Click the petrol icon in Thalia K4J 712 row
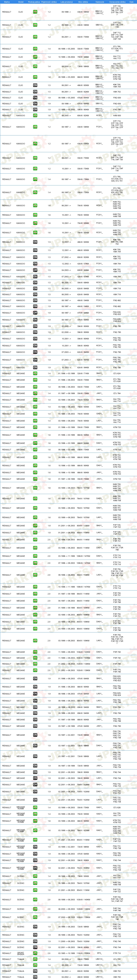 click(x=35, y=965)
